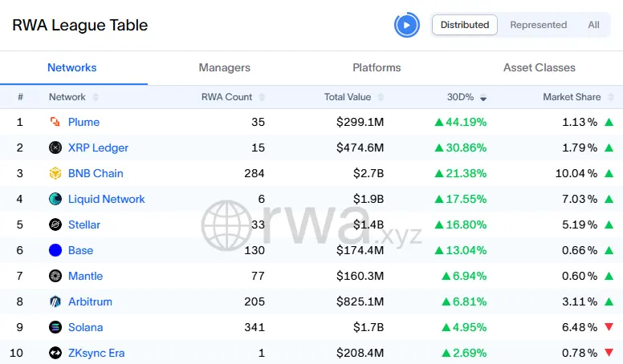The height and width of the screenshot is (364, 623).
Task: Open the Base network link
Action: pos(80,250)
